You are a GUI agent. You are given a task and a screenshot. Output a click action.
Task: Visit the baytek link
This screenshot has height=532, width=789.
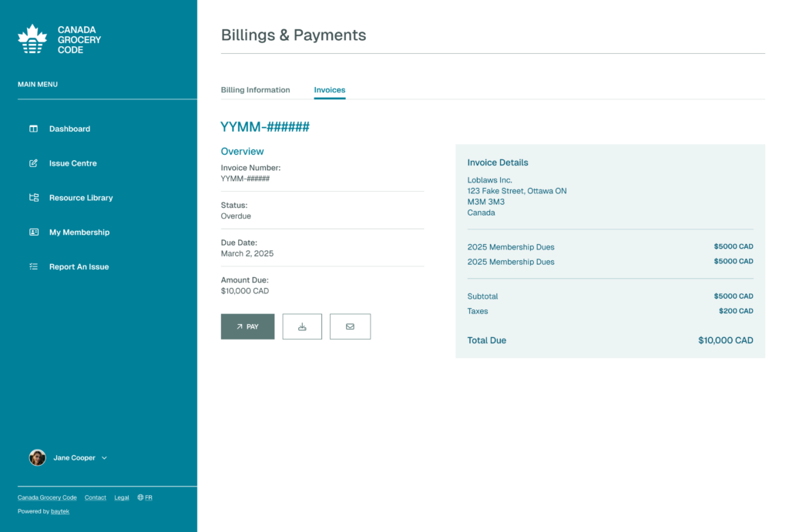(x=60, y=511)
